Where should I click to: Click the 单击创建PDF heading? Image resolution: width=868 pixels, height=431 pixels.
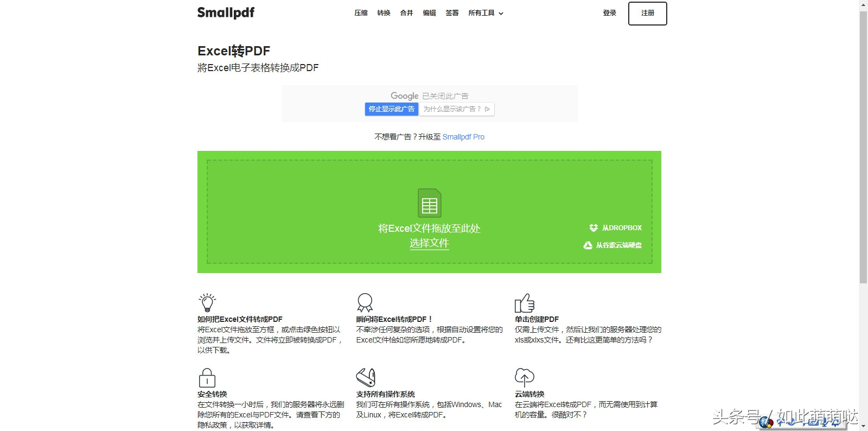tap(537, 319)
